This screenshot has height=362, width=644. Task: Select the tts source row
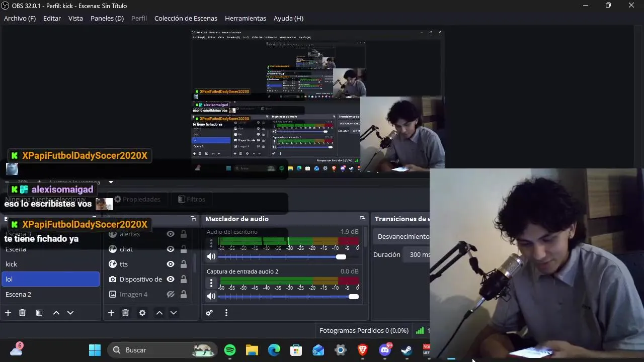[148, 264]
